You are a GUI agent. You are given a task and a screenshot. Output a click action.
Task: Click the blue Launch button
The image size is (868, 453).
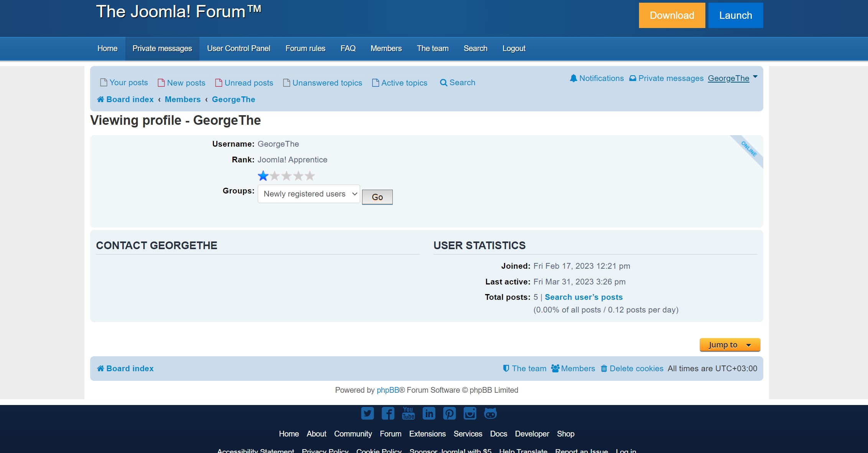coord(736,15)
